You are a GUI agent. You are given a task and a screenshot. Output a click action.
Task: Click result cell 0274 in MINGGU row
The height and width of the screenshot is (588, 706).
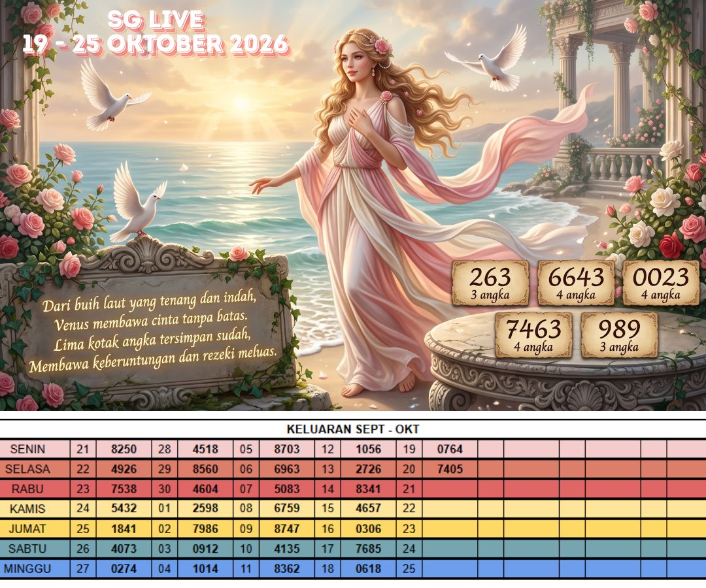pyautogui.click(x=124, y=568)
